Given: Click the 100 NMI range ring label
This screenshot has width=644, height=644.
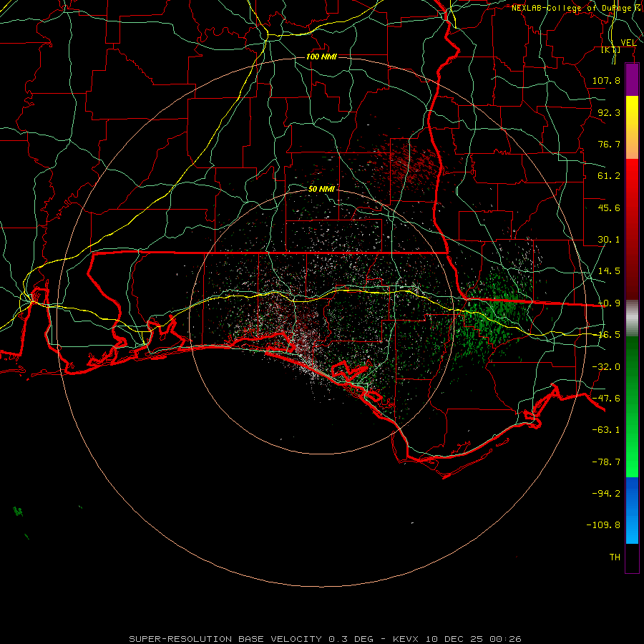Looking at the screenshot, I should [x=321, y=57].
